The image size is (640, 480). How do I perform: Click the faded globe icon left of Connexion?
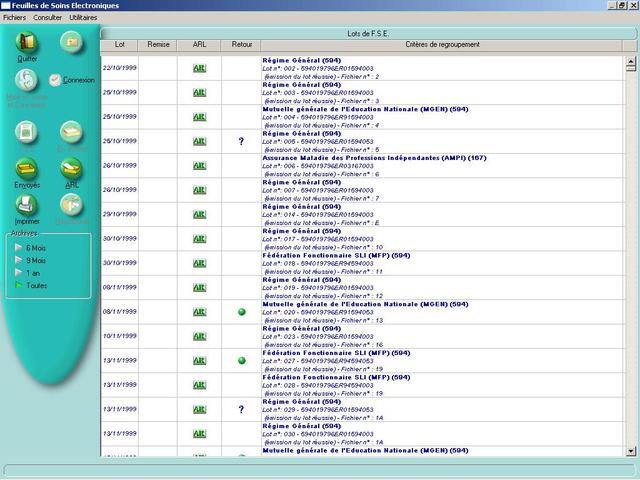click(27, 80)
